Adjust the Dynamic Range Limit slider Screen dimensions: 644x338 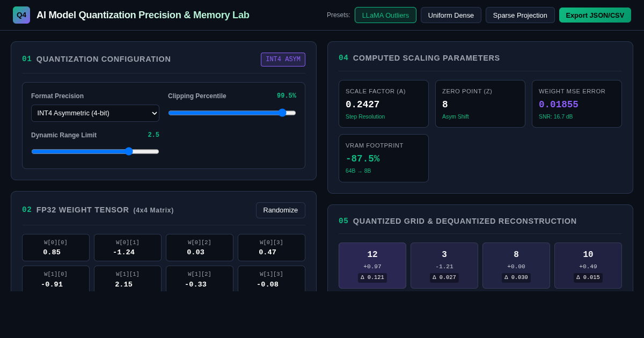[95, 151]
